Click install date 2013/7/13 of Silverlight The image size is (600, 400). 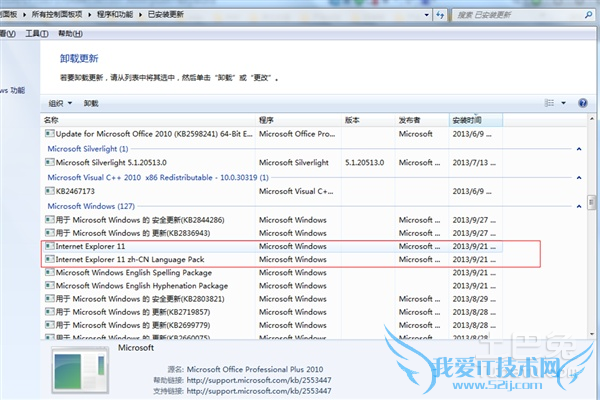(474, 163)
